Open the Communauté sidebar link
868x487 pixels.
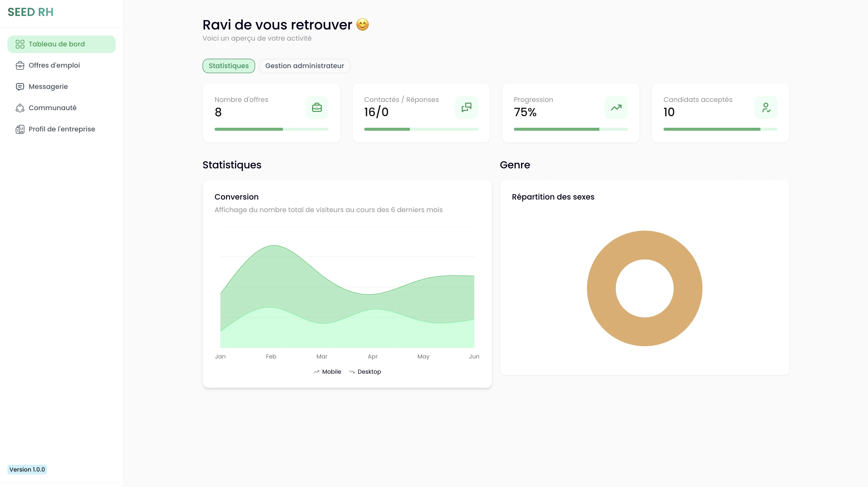pyautogui.click(x=53, y=108)
